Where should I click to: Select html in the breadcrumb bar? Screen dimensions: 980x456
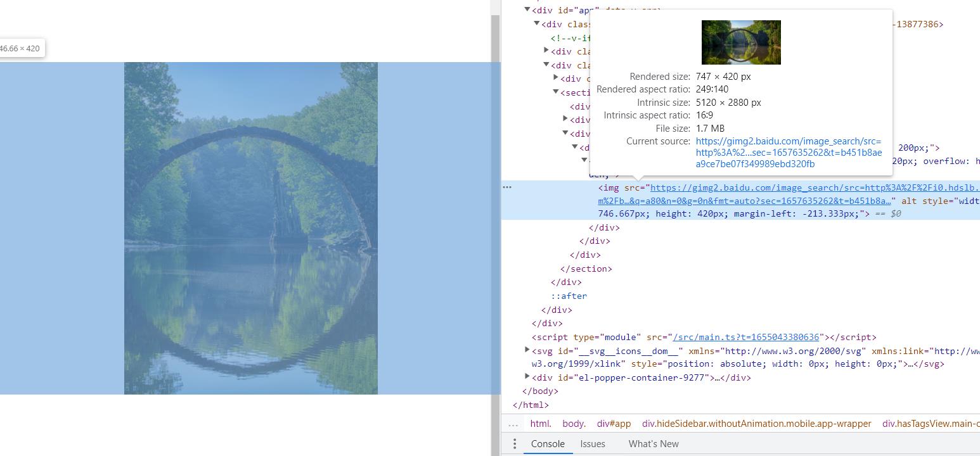(x=541, y=424)
